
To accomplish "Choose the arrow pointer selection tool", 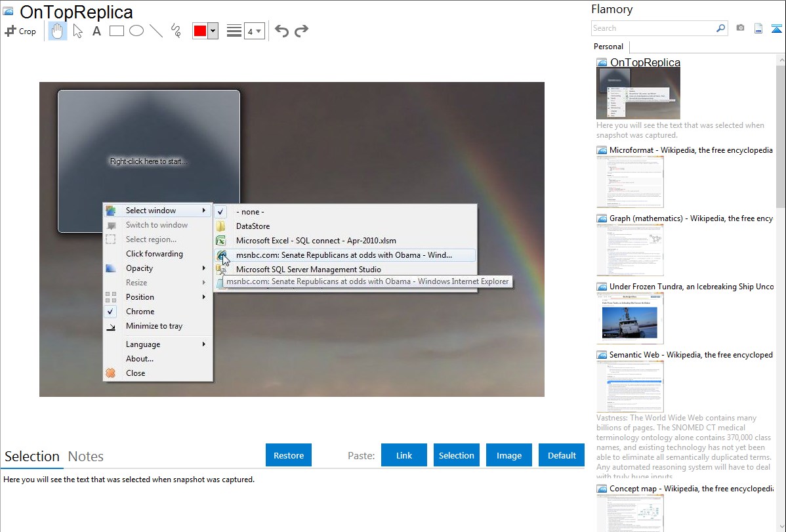I will pyautogui.click(x=77, y=31).
